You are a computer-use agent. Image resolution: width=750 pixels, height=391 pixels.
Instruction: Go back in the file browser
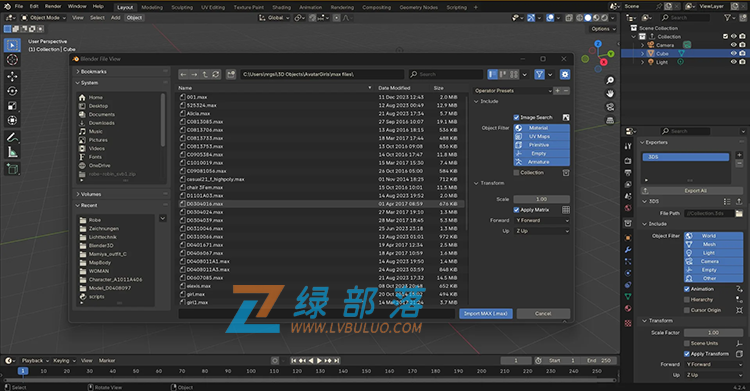click(x=184, y=74)
